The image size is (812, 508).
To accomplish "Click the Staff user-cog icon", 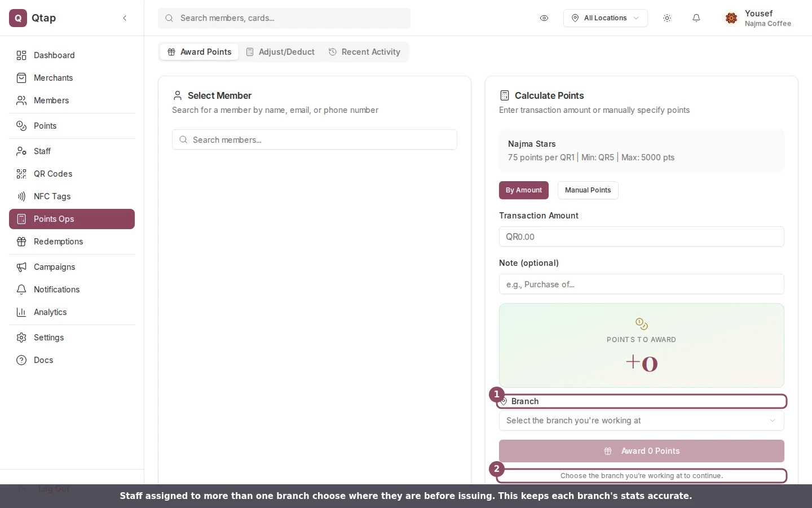I will coord(21,151).
